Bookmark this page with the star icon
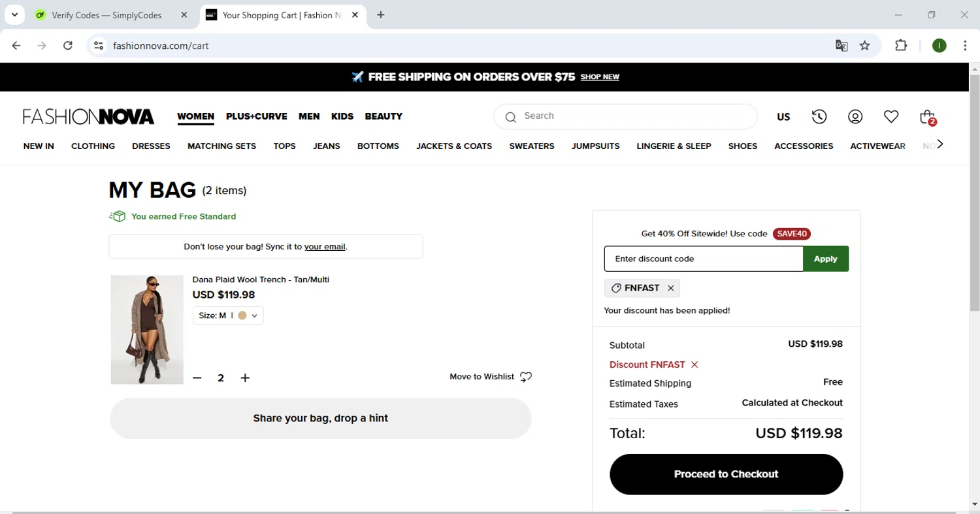The image size is (980, 514). 865,46
